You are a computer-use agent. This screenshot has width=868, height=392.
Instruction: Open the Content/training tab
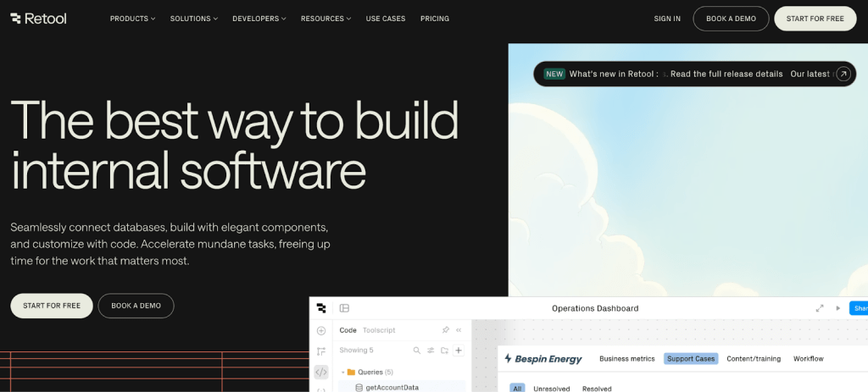tap(754, 359)
